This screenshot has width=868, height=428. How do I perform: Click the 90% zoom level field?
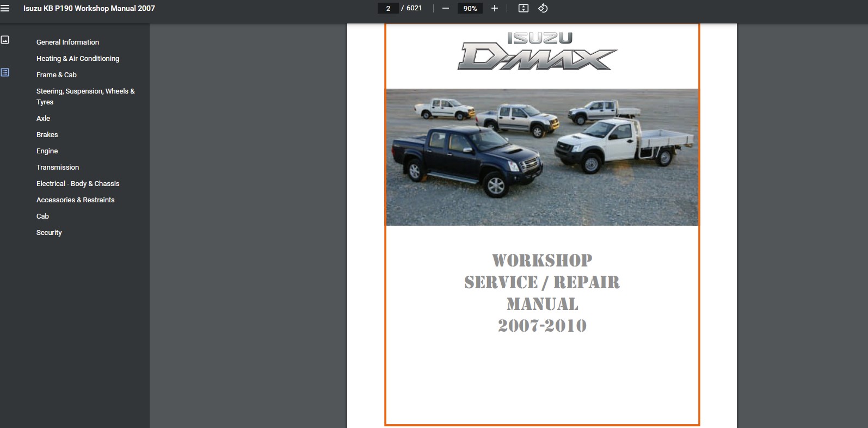point(470,8)
